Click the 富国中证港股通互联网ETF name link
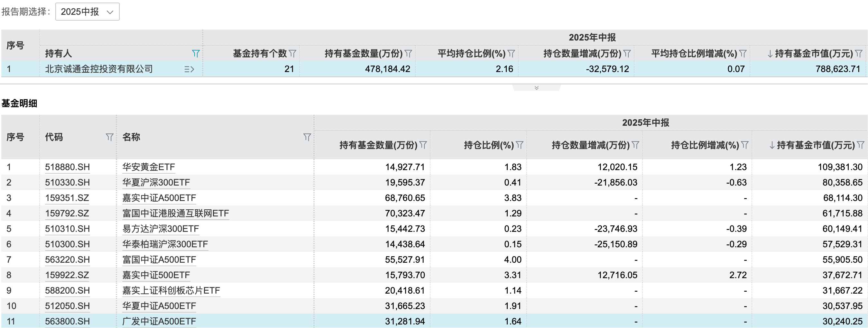The width and height of the screenshot is (868, 328). click(176, 214)
